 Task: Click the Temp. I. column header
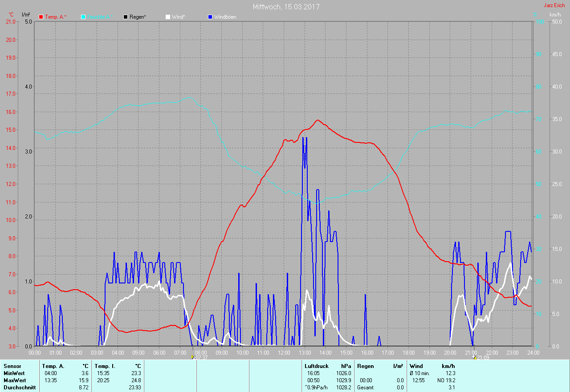pyautogui.click(x=105, y=366)
